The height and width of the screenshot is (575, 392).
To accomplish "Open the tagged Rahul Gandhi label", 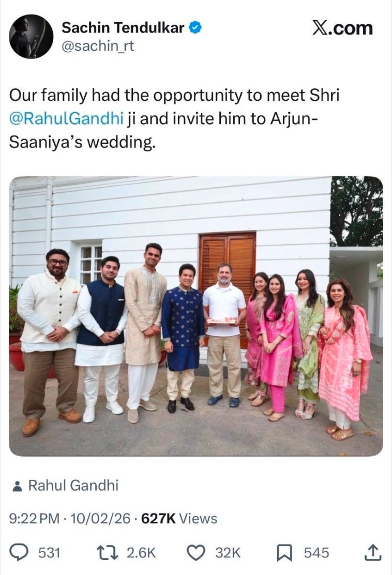I will (x=73, y=485).
